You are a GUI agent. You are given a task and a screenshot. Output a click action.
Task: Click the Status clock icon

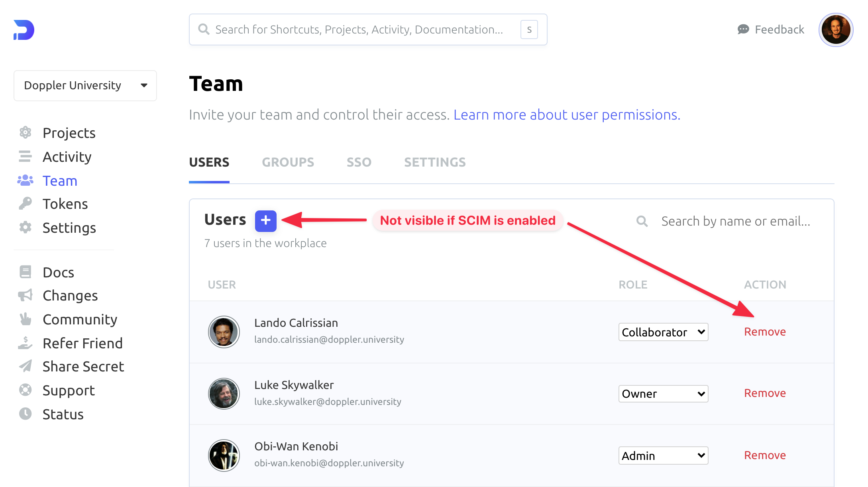tap(25, 414)
